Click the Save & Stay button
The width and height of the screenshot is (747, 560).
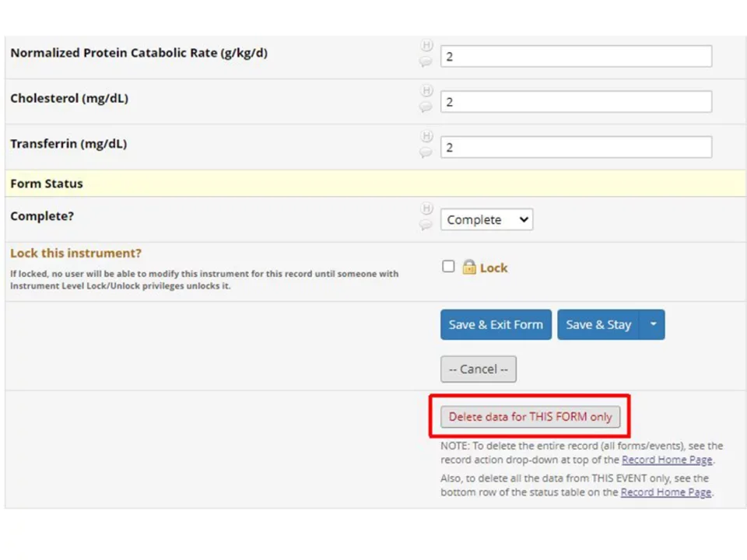click(598, 324)
